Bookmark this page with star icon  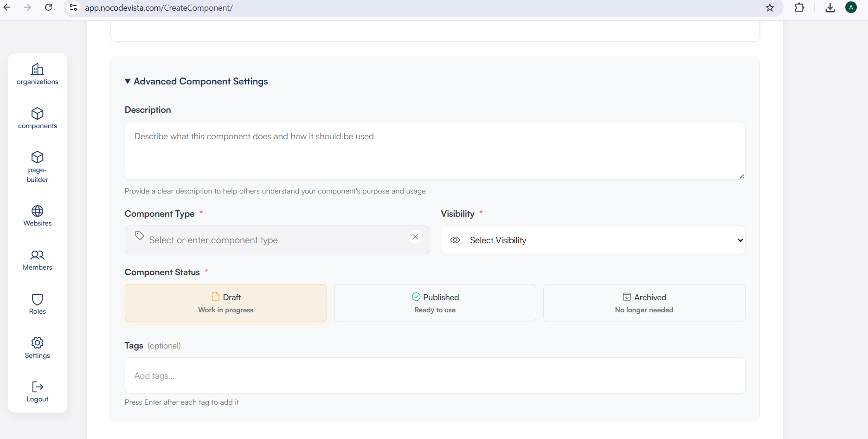[x=770, y=8]
